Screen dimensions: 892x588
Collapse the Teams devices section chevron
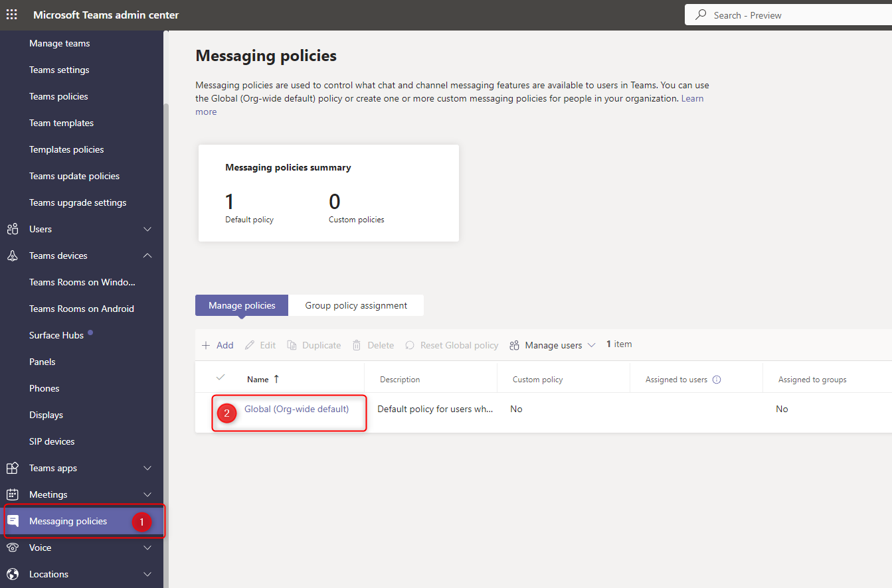(147, 256)
